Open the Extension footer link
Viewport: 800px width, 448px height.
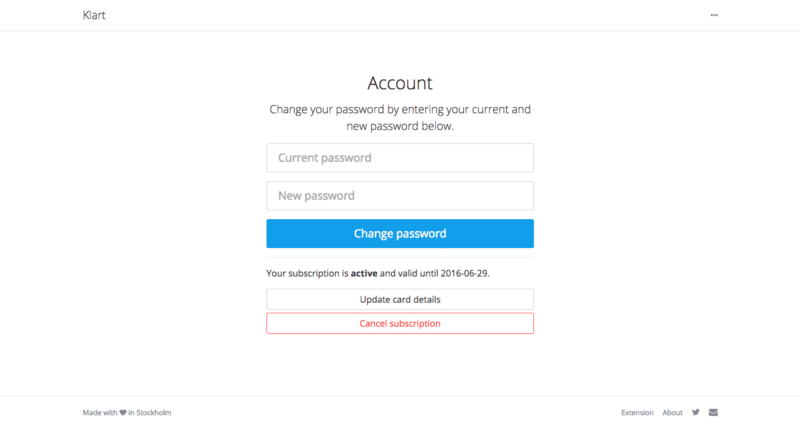point(637,413)
